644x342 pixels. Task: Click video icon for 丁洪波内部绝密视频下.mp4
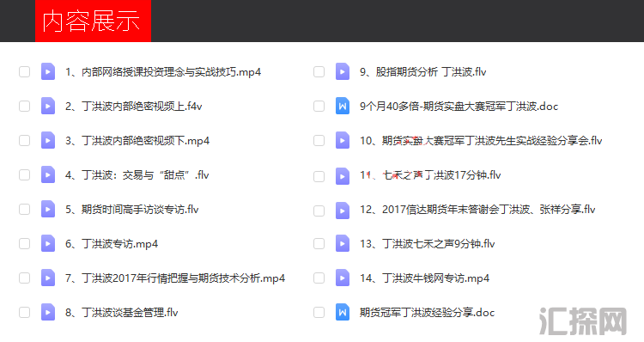[x=48, y=141]
